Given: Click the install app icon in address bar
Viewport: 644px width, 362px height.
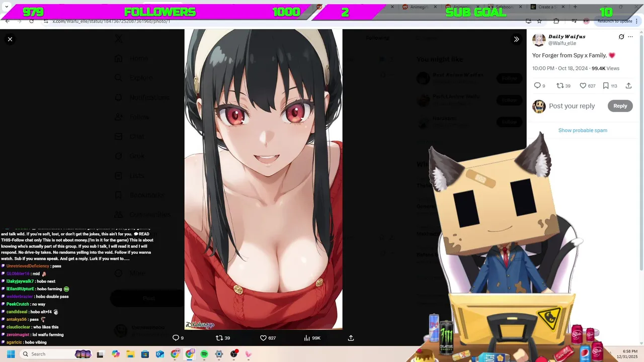Looking at the screenshot, I should pos(528,21).
